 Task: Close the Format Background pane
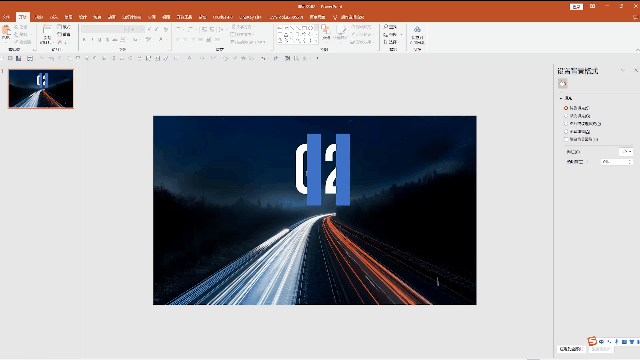tap(636, 71)
